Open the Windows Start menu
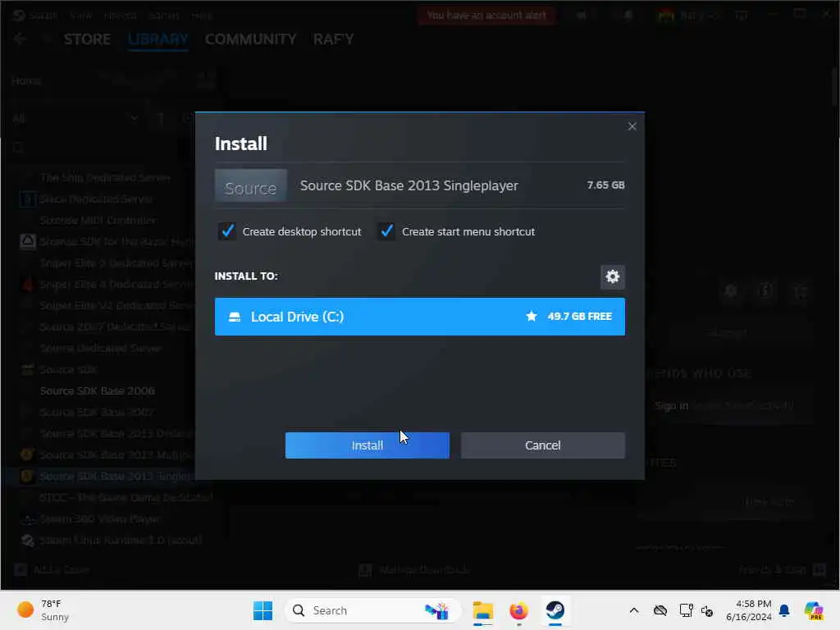This screenshot has width=840, height=630. [x=262, y=610]
